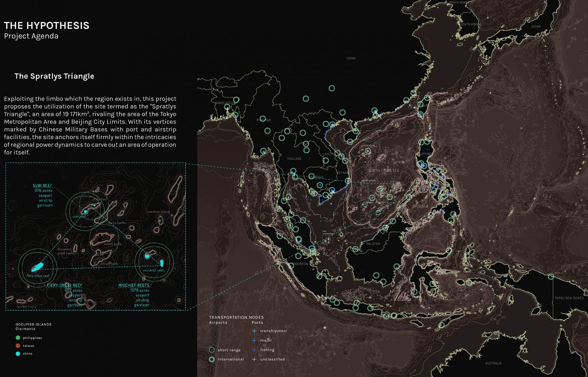
Task: Click the transhipment port cross icon in legend
Action: pyautogui.click(x=254, y=331)
